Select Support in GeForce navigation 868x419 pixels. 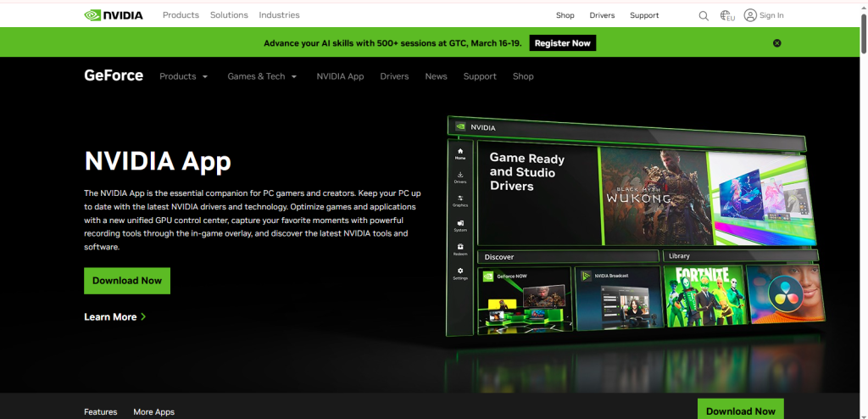pyautogui.click(x=480, y=76)
